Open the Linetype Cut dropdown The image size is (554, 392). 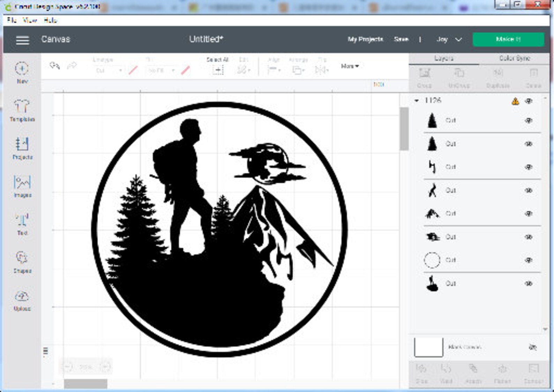[108, 70]
